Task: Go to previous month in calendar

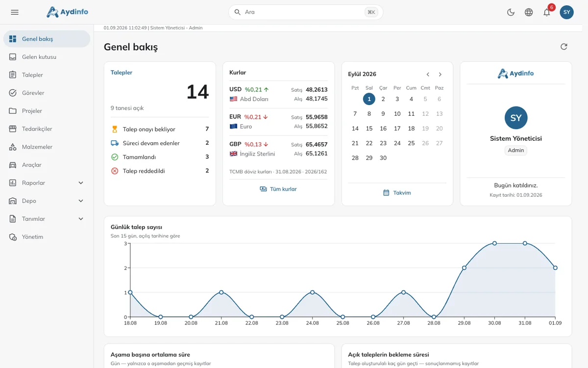Action: (428, 75)
